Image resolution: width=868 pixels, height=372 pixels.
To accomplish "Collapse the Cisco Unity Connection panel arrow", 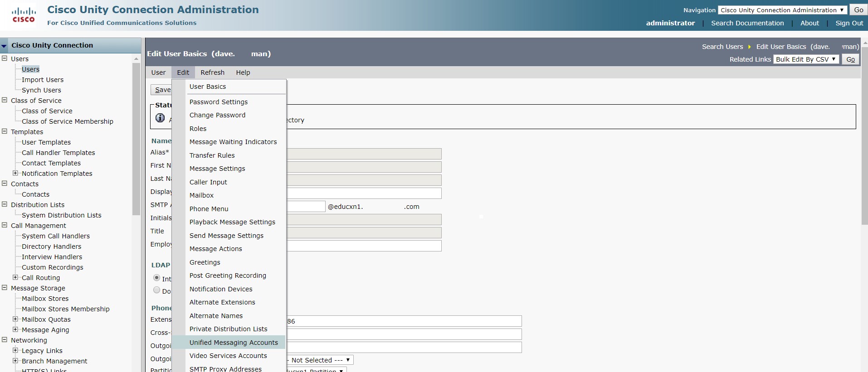I will coord(4,46).
